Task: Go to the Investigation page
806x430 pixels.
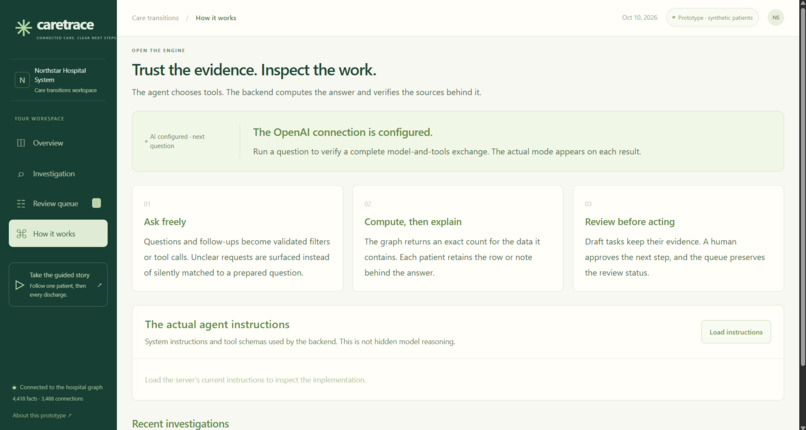Action: pos(58,174)
